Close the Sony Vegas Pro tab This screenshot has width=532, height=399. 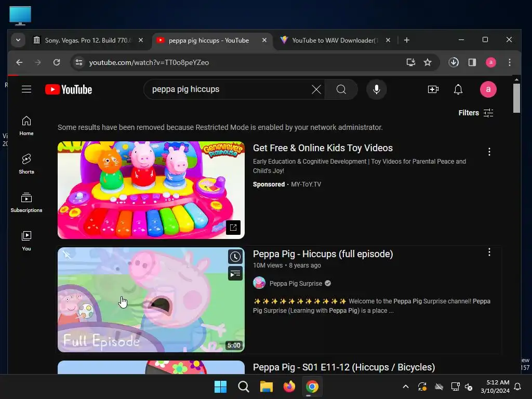click(x=141, y=41)
